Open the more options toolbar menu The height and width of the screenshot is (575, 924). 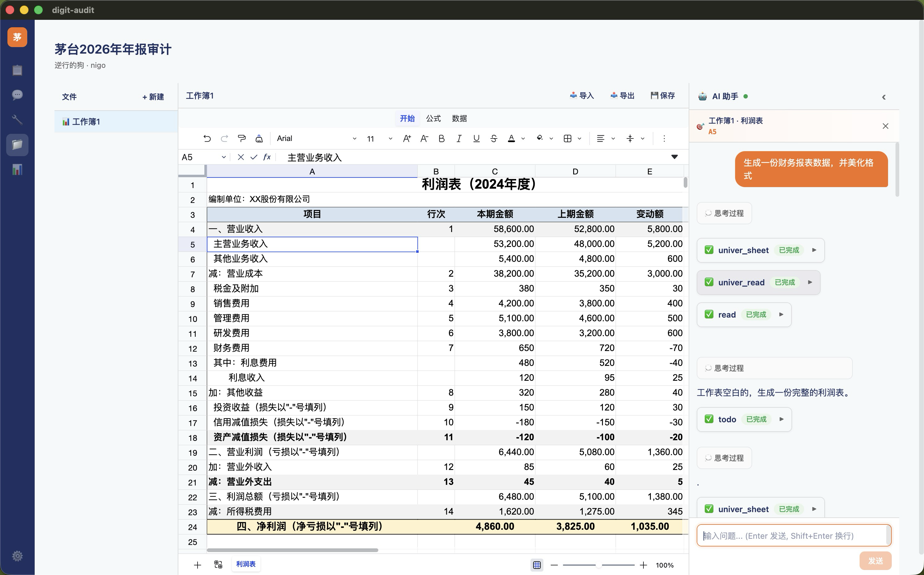pyautogui.click(x=664, y=138)
